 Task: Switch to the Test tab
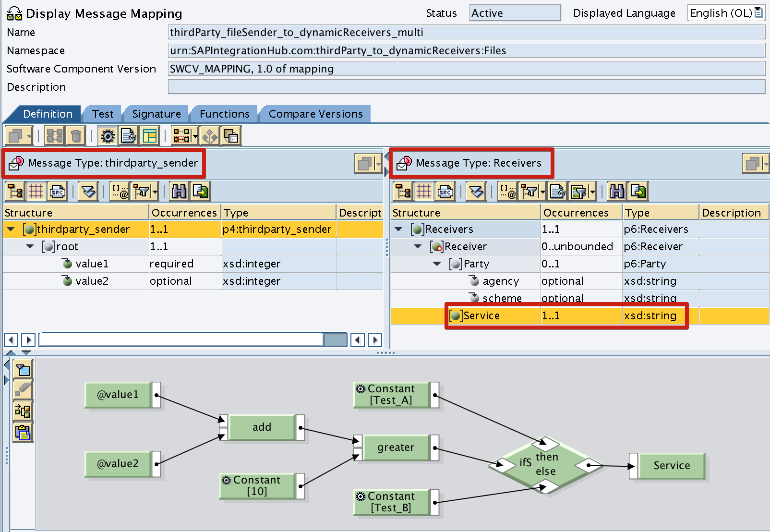point(102,114)
